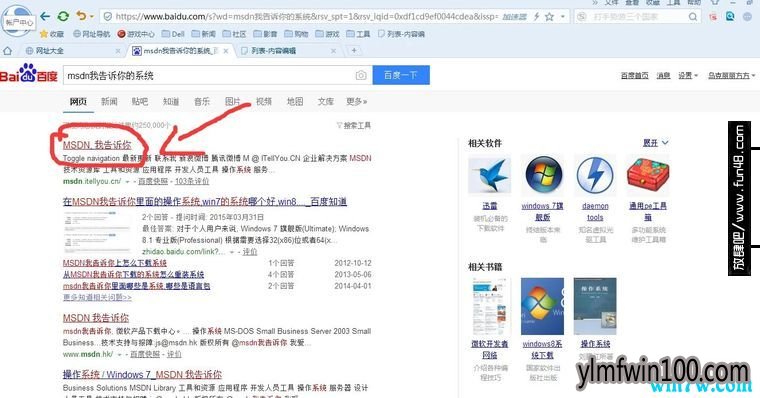Screen dimensions: 760x398
Task: Select the 图片 search tab
Action: [x=233, y=101]
